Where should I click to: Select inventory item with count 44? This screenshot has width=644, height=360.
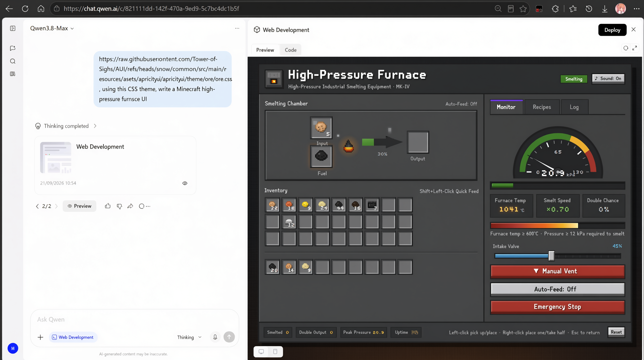[339, 205]
